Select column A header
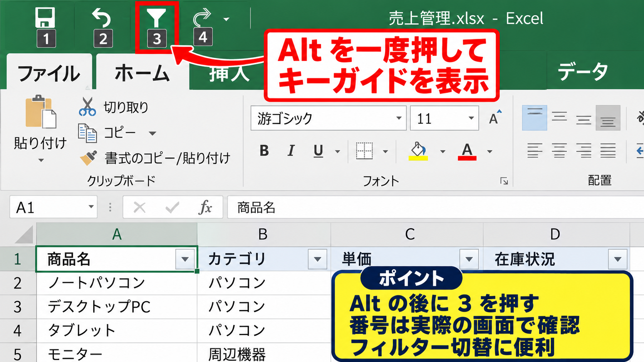 click(117, 234)
